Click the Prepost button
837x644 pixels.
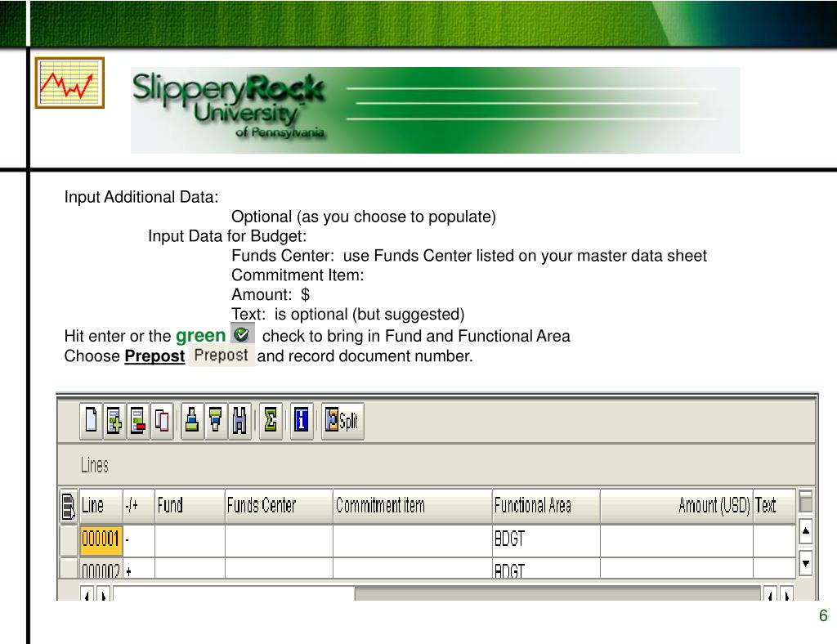tap(222, 356)
